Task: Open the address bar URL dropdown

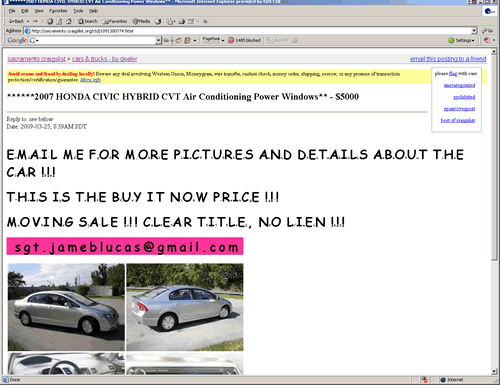Action: 474,31
